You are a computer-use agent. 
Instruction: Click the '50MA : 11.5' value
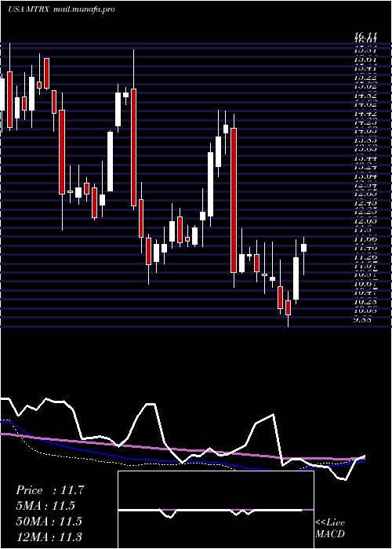(x=49, y=521)
